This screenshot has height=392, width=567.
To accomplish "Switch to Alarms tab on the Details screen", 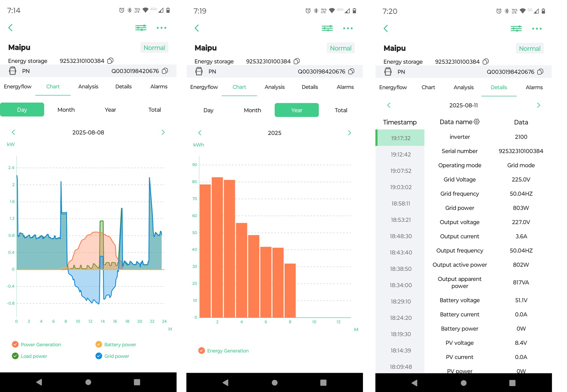I will pyautogui.click(x=534, y=88).
